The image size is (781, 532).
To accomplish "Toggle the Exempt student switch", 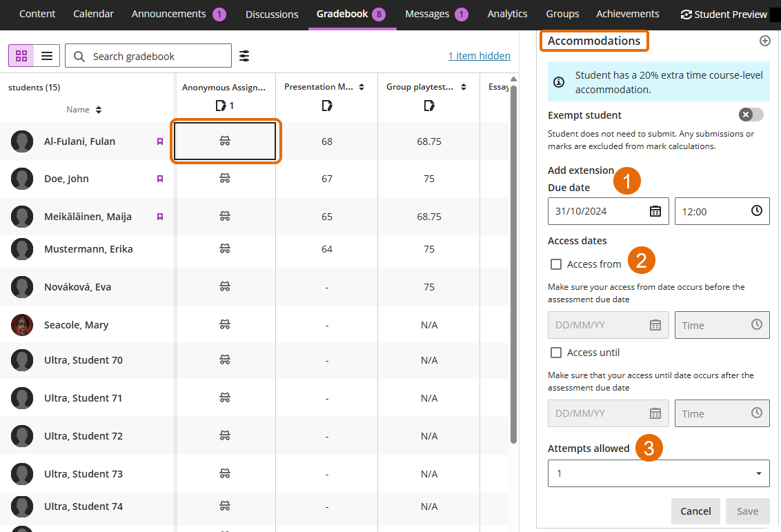I will (751, 115).
